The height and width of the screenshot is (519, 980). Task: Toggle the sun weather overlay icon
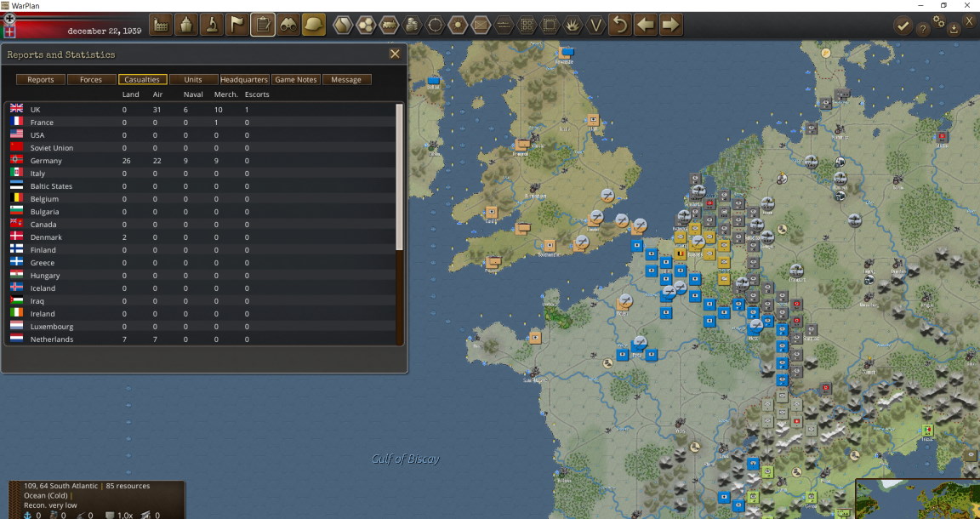[x=459, y=25]
